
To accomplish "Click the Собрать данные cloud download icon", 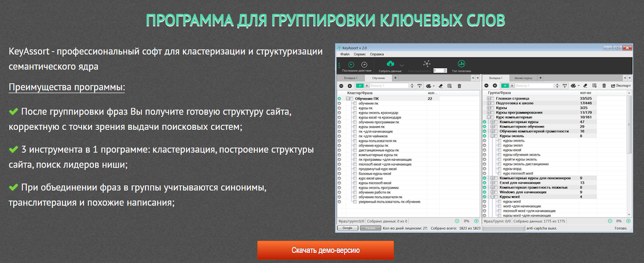I will 390,64.
